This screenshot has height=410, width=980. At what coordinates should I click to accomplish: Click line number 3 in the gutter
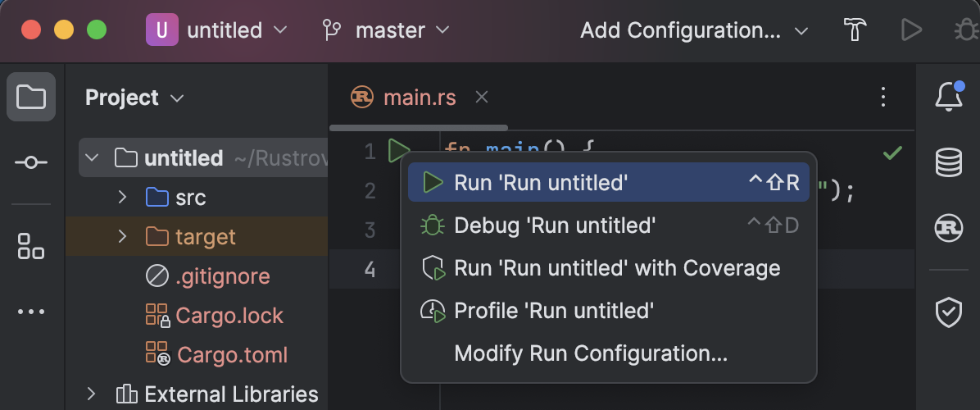click(x=370, y=230)
